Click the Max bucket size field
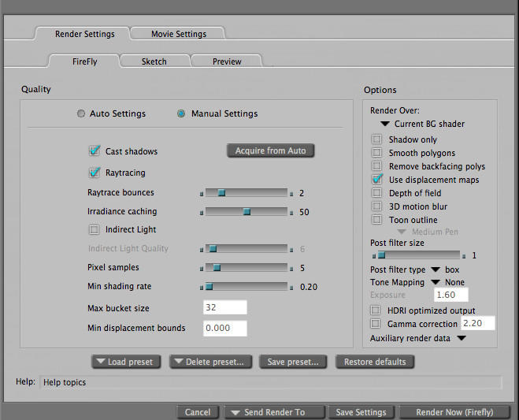This screenshot has width=519, height=420. [x=224, y=307]
